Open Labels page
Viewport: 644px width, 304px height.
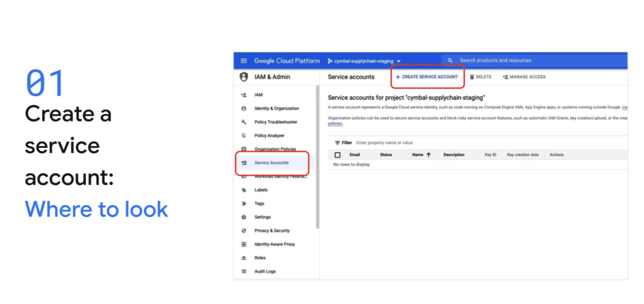point(261,190)
